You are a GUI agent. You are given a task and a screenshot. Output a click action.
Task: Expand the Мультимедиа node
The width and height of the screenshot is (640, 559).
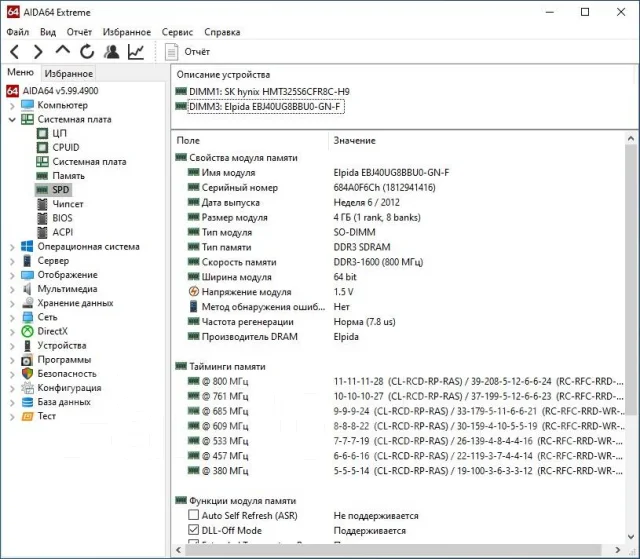[12, 290]
